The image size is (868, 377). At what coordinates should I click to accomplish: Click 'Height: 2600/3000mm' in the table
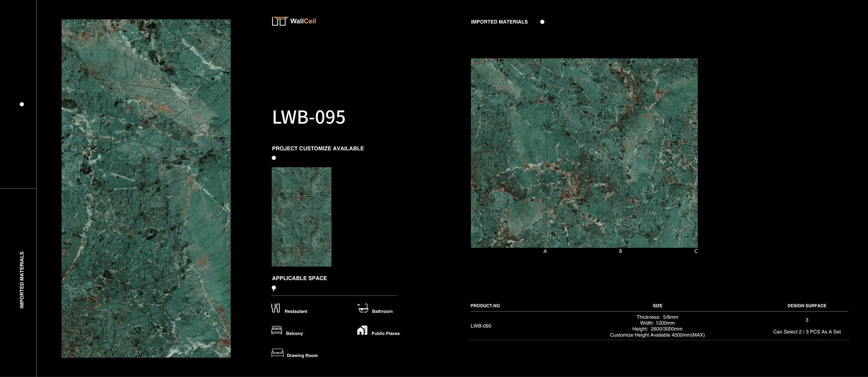pos(657,329)
